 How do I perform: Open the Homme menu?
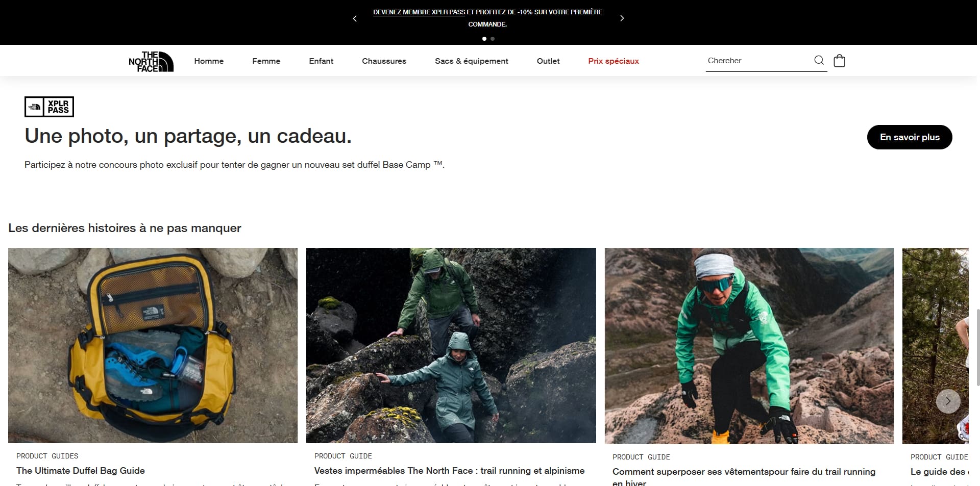[209, 61]
